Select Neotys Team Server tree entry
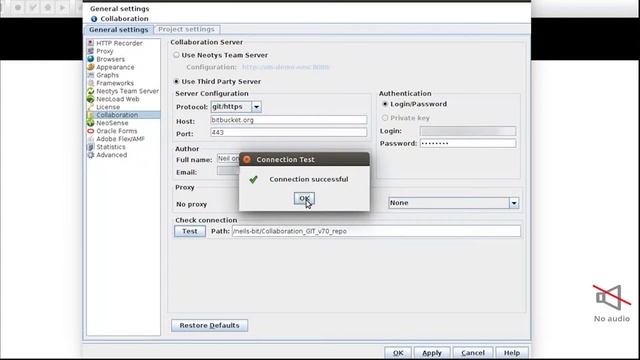This screenshot has height=360, width=640. pos(127,91)
